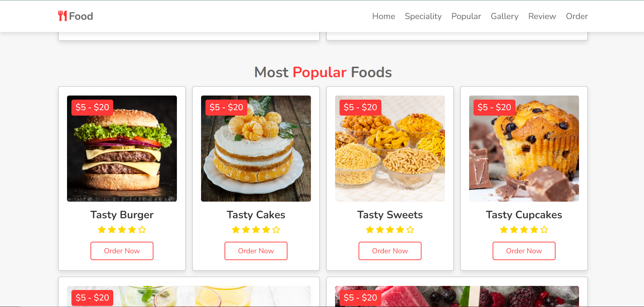Click the fourth star under Tasty Cakes
The width and height of the screenshot is (644, 307).
(x=266, y=229)
